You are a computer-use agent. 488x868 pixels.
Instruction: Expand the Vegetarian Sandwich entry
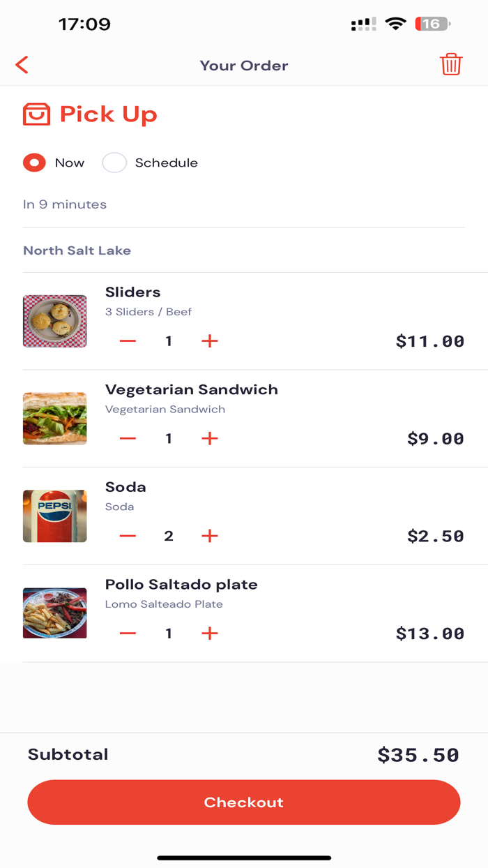click(x=192, y=389)
